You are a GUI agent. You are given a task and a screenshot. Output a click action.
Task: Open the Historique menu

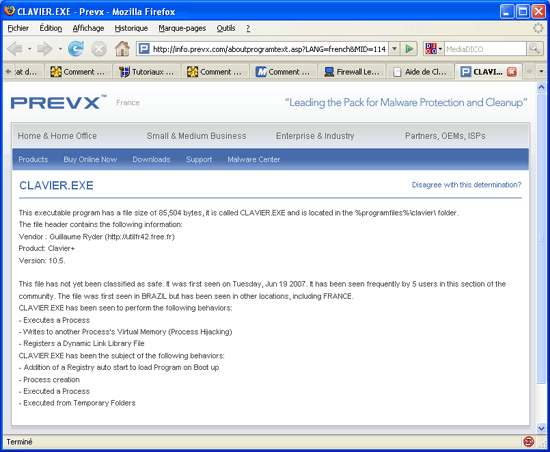(131, 28)
